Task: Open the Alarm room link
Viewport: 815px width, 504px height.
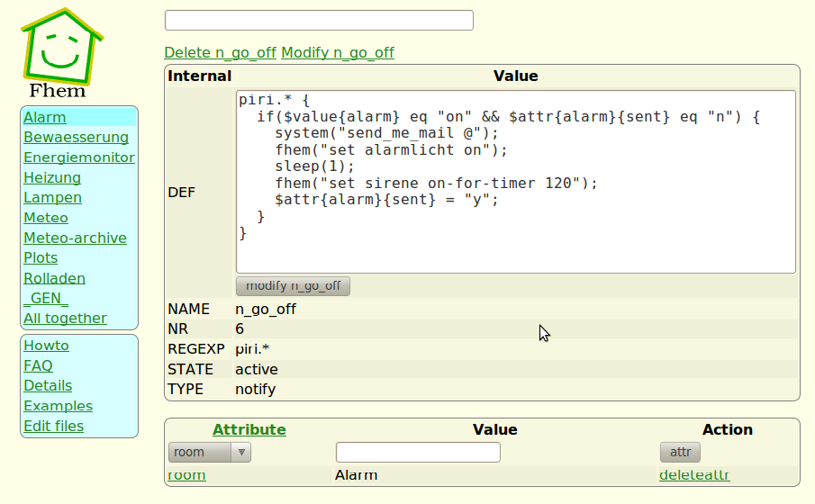Action: tap(45, 118)
